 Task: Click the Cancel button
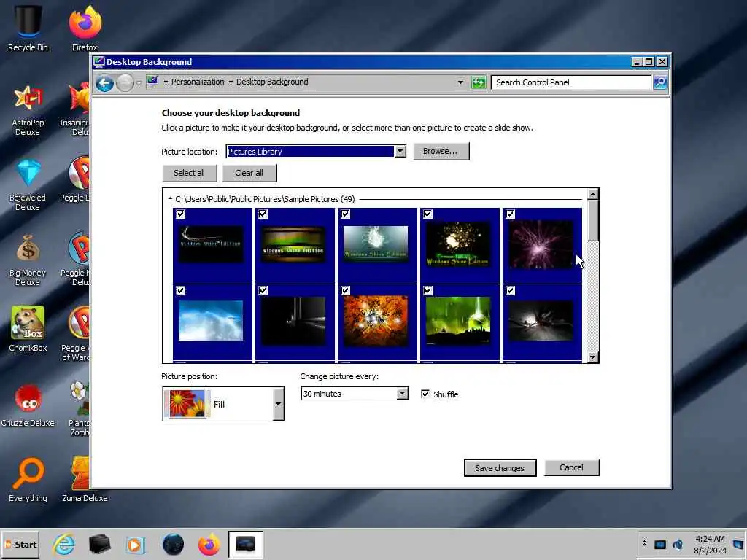pos(571,467)
